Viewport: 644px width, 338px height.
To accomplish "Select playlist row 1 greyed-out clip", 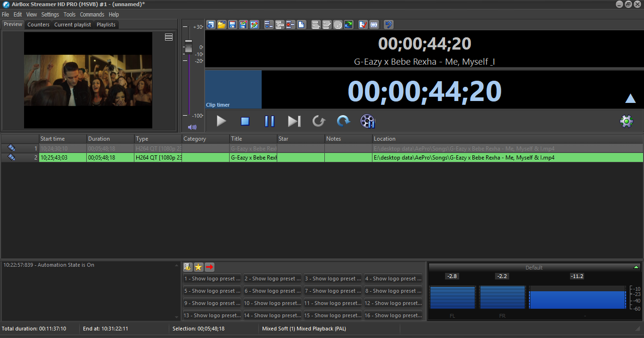I will pyautogui.click(x=322, y=148).
